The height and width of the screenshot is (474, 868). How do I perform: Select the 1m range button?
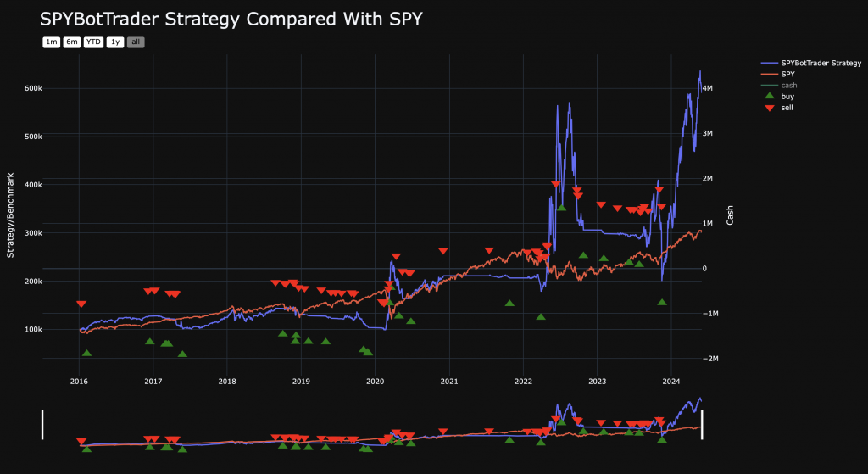click(52, 42)
